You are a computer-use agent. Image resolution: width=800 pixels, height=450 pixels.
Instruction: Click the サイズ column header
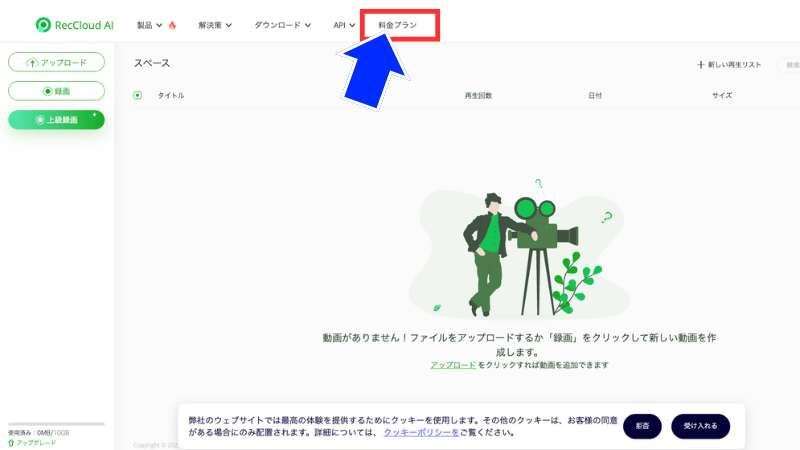click(x=722, y=95)
